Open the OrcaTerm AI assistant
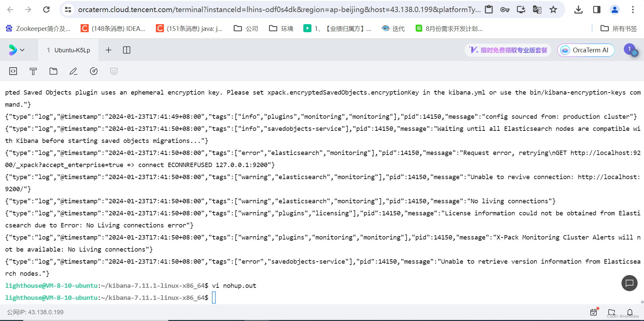 point(586,50)
